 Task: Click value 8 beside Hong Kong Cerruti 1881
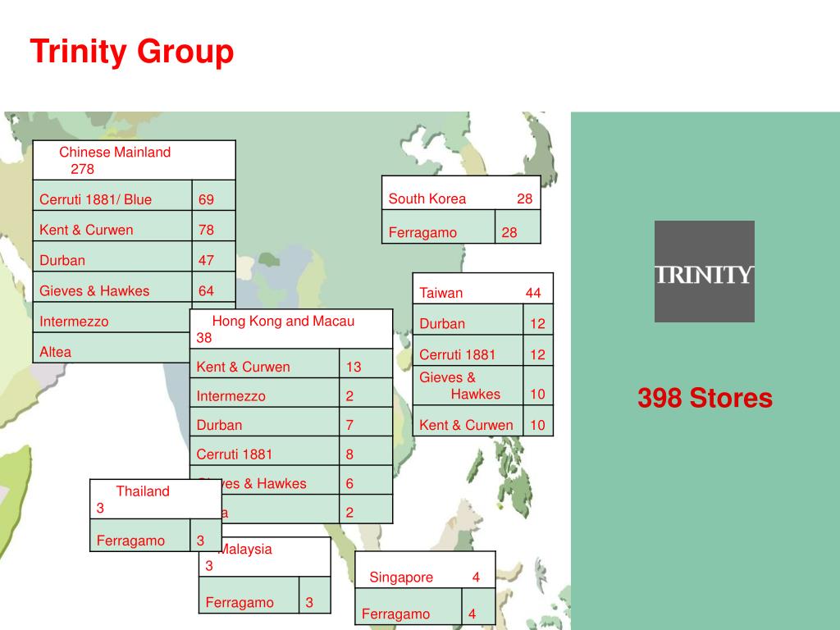pos(366,450)
